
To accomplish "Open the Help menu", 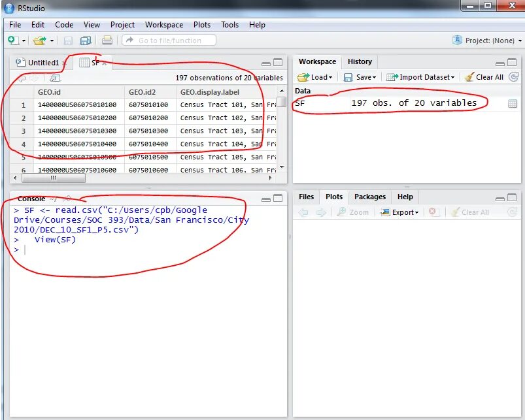I will pos(257,25).
